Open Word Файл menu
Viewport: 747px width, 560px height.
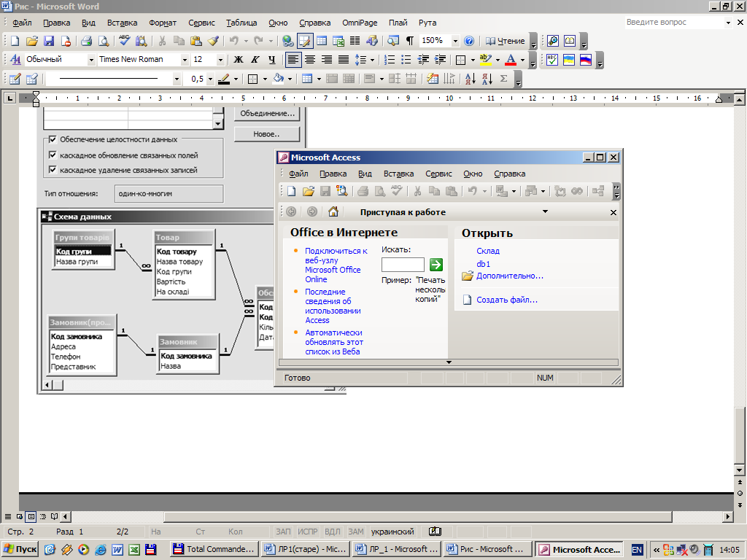[22, 23]
